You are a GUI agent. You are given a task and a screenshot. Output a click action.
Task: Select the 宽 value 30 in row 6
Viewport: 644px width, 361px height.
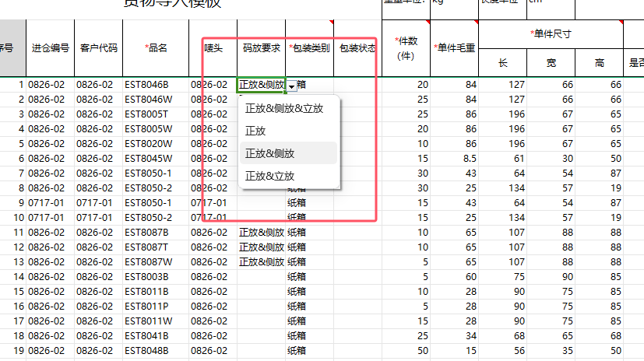[x=551, y=159]
